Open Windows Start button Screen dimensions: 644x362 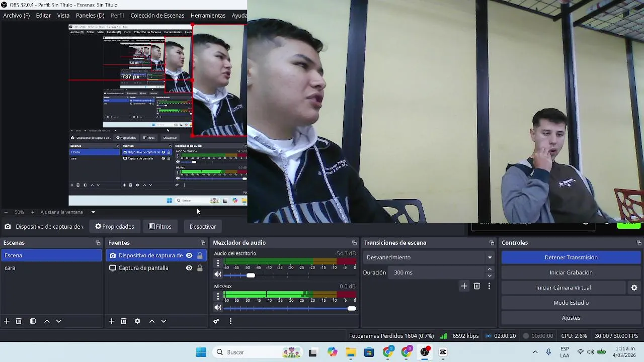point(201,352)
